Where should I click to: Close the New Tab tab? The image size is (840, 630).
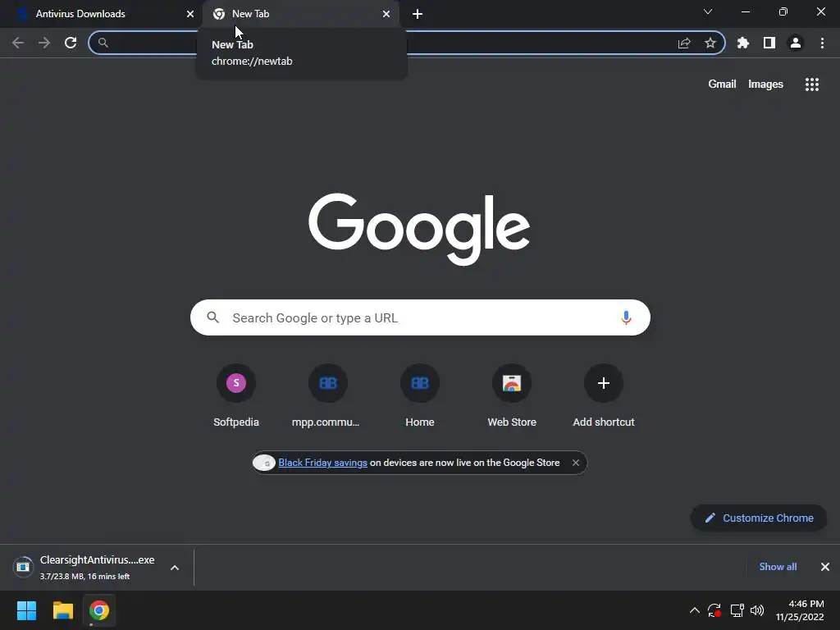pos(386,14)
